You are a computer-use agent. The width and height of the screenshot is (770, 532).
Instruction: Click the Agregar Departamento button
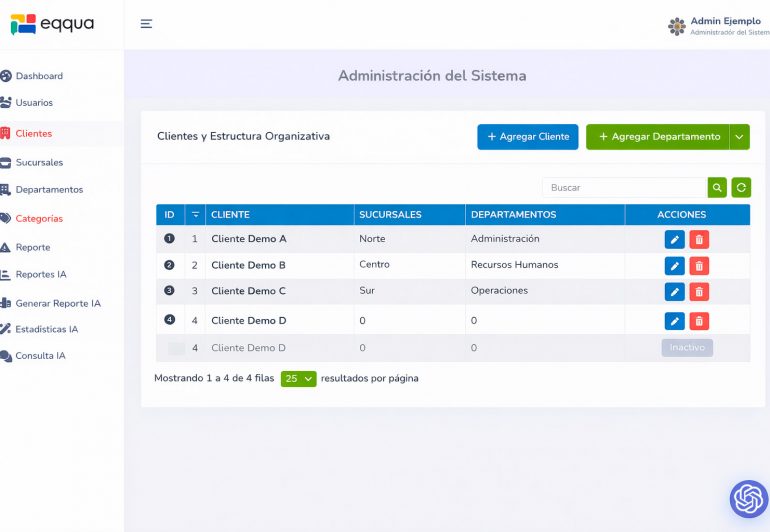click(658, 137)
